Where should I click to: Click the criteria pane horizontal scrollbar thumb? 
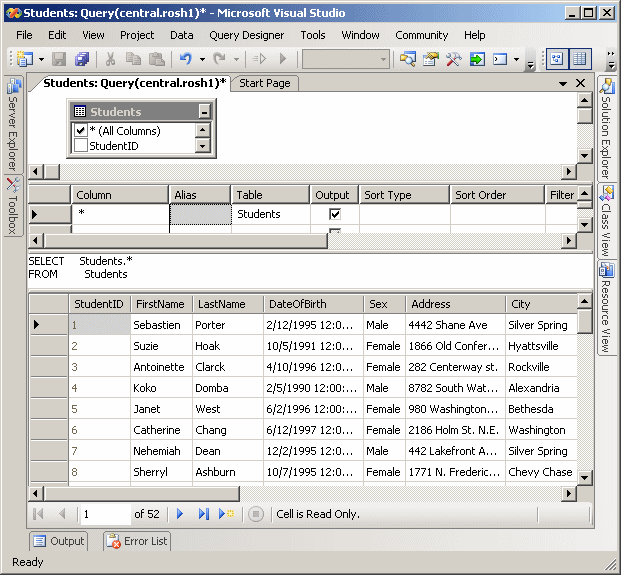(186, 240)
